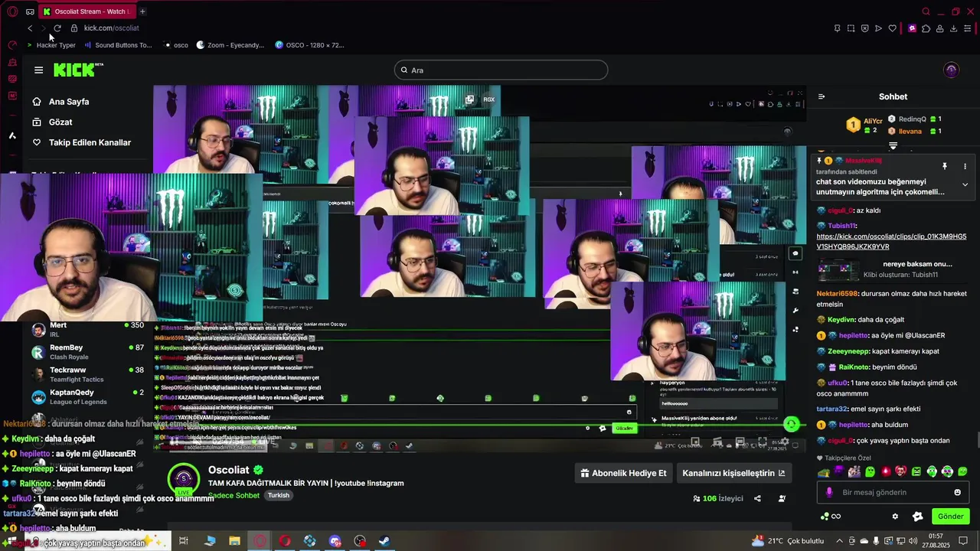Search tabs with magnifier in title bar
Viewport: 980px width, 551px height.
[x=926, y=11]
